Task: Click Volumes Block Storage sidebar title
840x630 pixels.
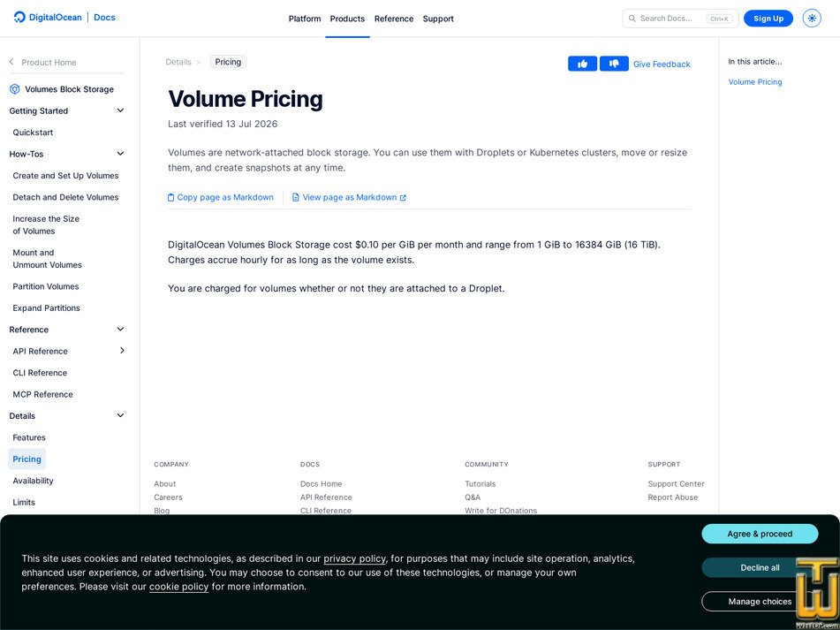Action: [69, 89]
